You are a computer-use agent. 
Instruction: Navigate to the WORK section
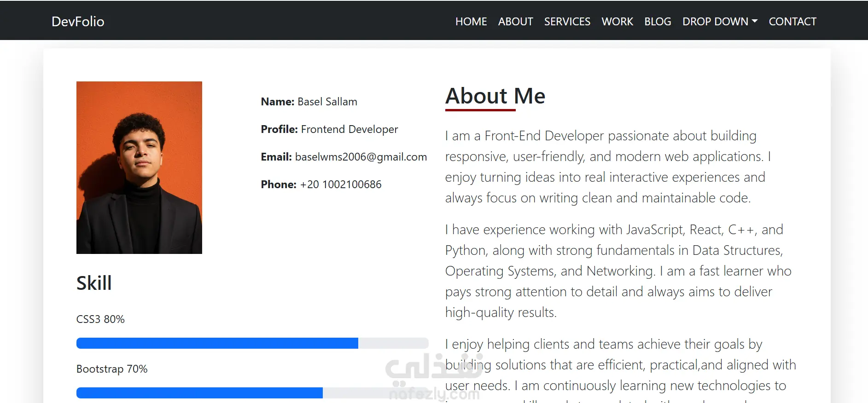tap(617, 22)
